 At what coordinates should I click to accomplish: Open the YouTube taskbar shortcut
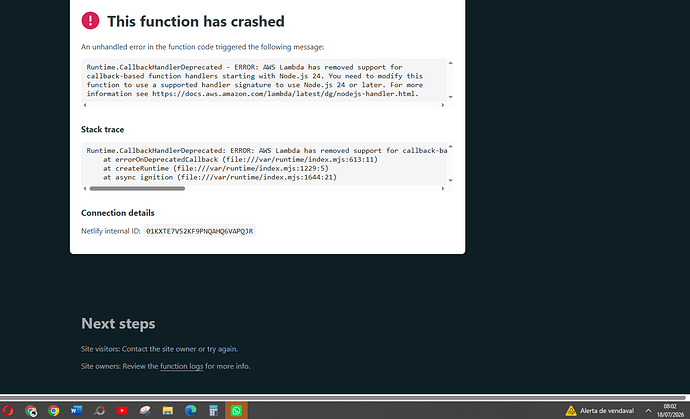coord(122,411)
